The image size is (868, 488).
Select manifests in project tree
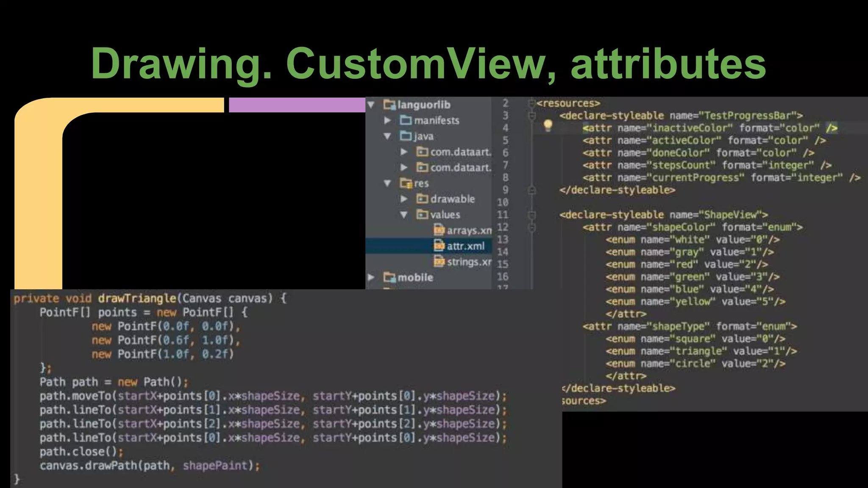(x=437, y=120)
